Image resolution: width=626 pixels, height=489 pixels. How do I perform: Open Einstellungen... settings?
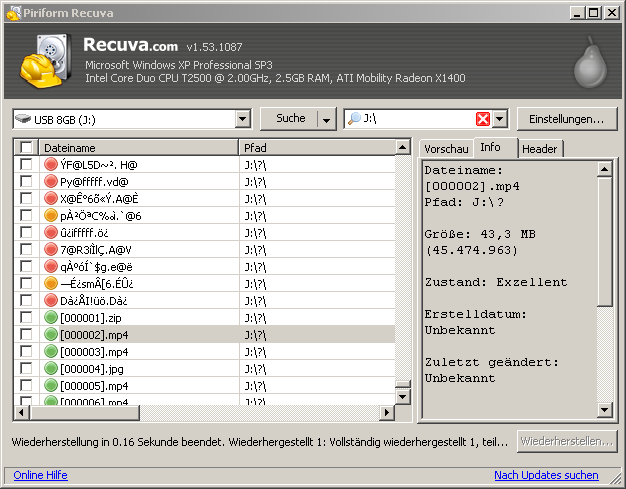567,119
